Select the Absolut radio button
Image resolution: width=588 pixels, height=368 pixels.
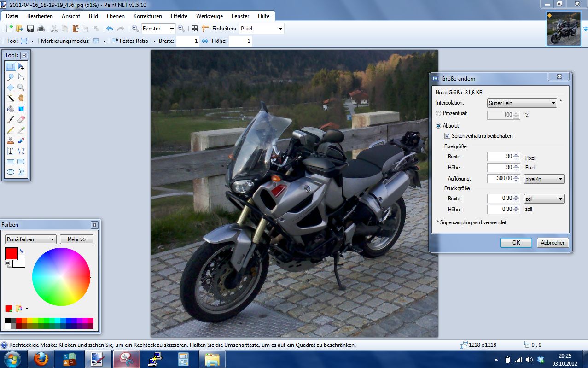tap(438, 125)
